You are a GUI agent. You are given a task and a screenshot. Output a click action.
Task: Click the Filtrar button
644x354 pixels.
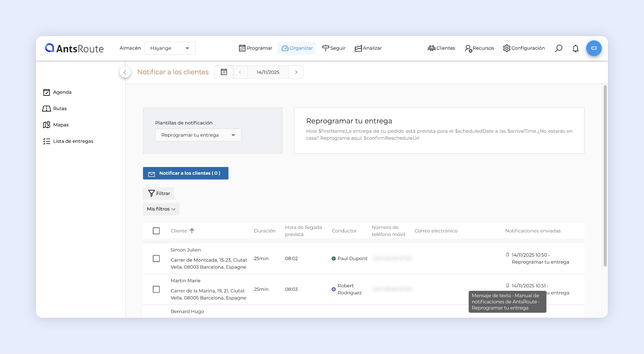(159, 193)
